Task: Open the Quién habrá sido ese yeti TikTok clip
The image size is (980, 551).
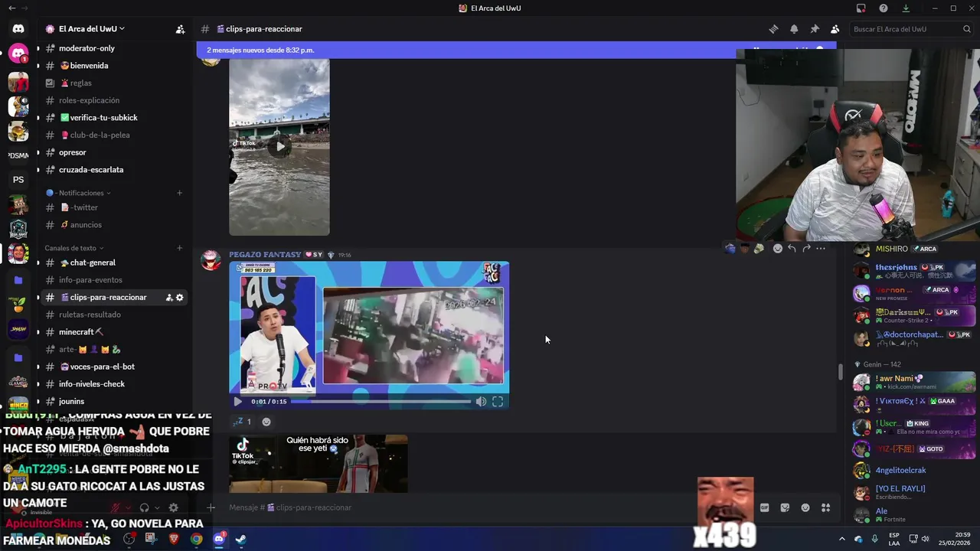Action: click(x=318, y=464)
